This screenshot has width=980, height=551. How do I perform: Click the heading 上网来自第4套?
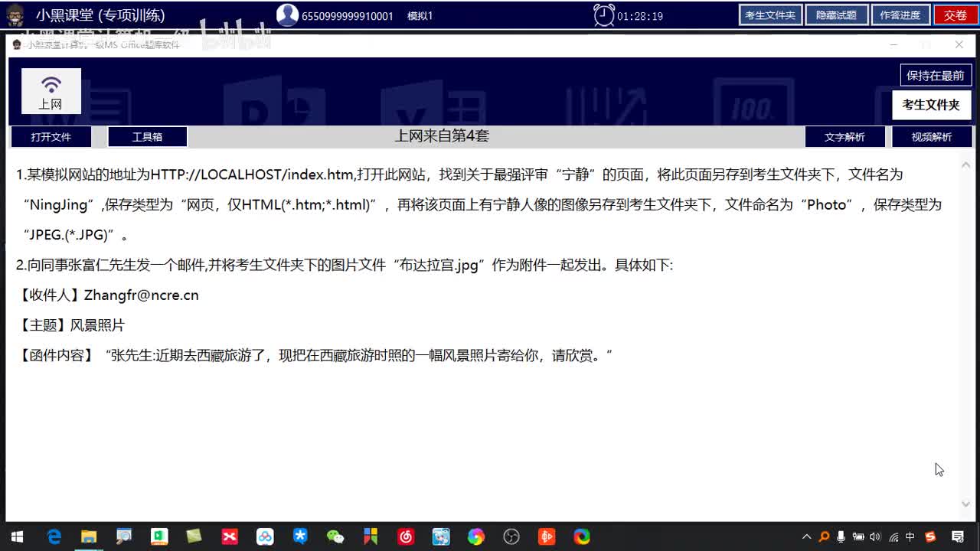point(442,136)
